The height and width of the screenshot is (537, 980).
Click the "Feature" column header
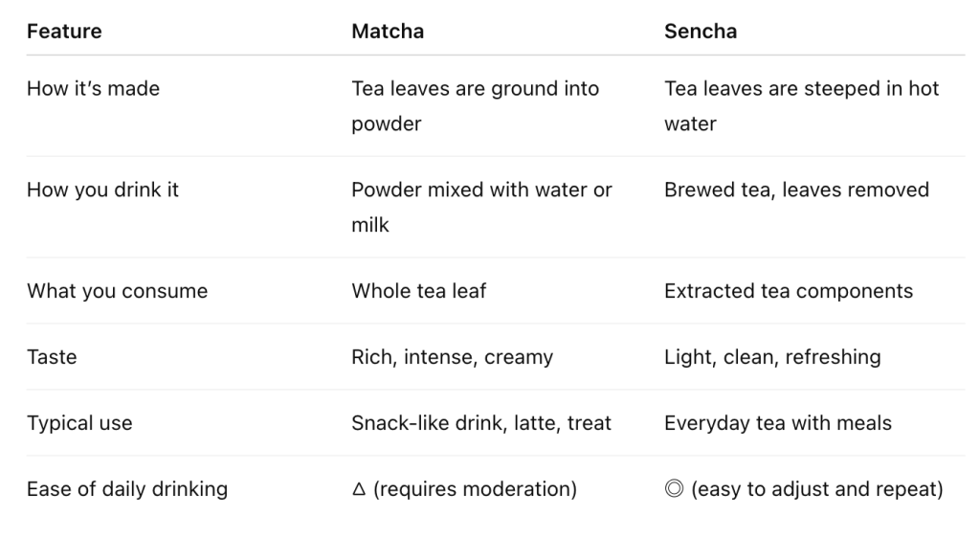(64, 32)
